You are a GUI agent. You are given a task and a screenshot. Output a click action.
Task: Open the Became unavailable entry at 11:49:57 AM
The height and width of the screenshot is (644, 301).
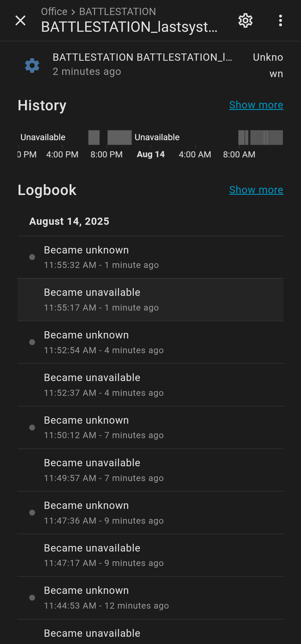[x=151, y=470]
